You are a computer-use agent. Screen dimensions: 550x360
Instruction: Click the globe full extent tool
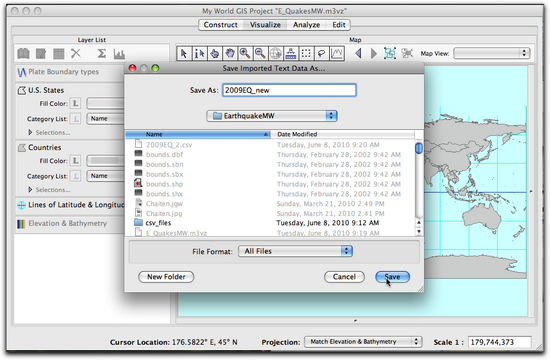[276, 53]
